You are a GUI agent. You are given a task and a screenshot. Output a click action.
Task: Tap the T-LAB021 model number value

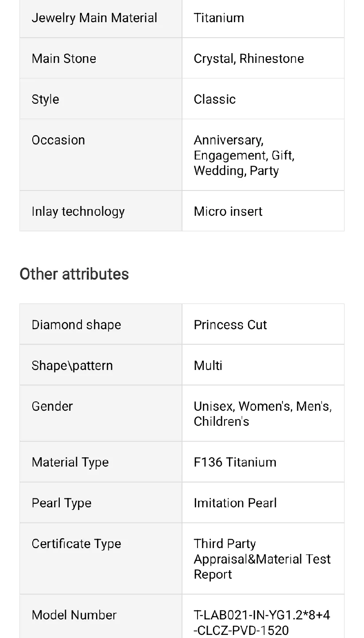pyautogui.click(x=262, y=622)
